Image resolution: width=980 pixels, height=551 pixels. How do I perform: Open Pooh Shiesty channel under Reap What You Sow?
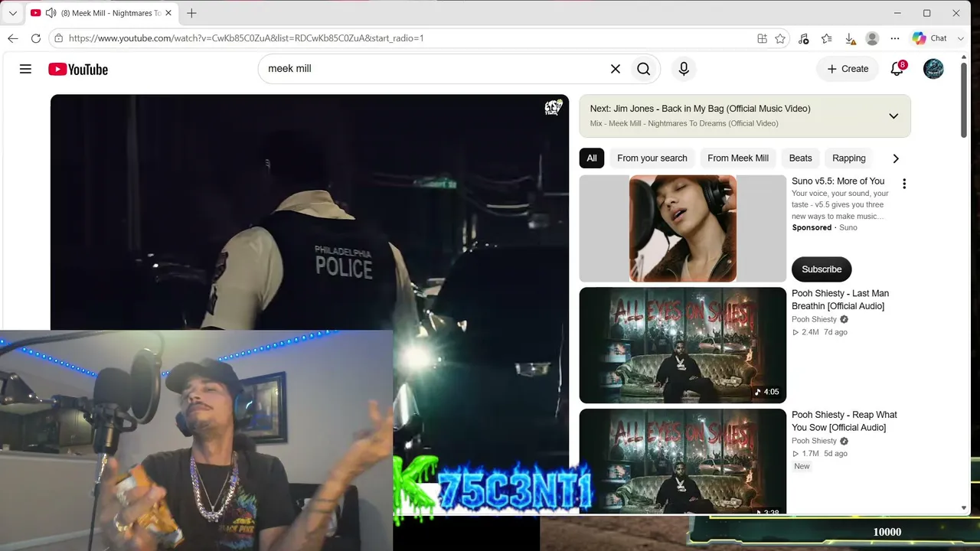click(814, 441)
